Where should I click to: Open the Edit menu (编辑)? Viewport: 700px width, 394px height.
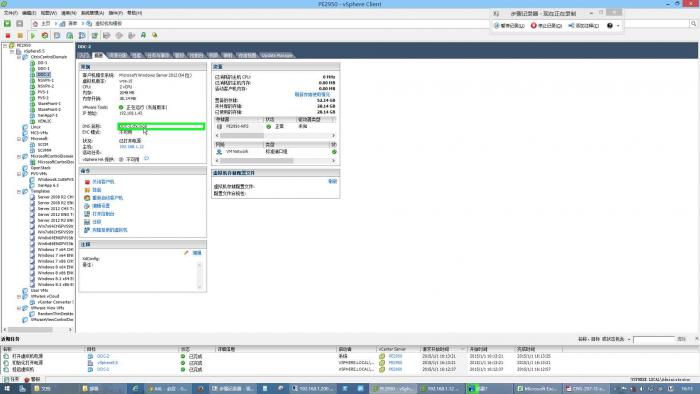click(x=29, y=13)
